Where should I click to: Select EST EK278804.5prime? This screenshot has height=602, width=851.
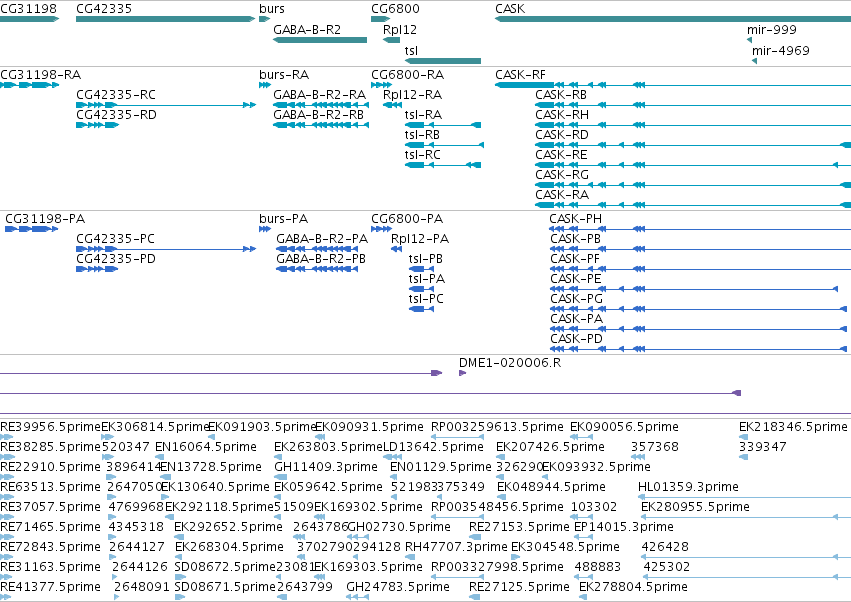633,587
